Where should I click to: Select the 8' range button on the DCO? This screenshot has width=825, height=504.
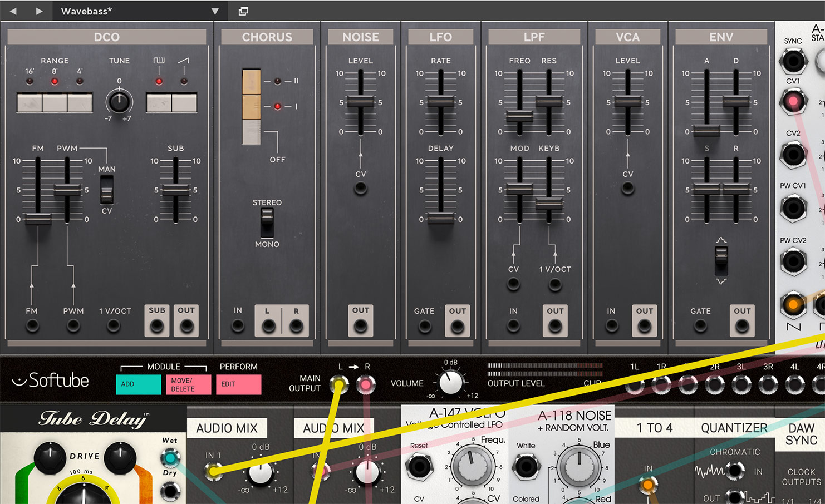(x=55, y=103)
